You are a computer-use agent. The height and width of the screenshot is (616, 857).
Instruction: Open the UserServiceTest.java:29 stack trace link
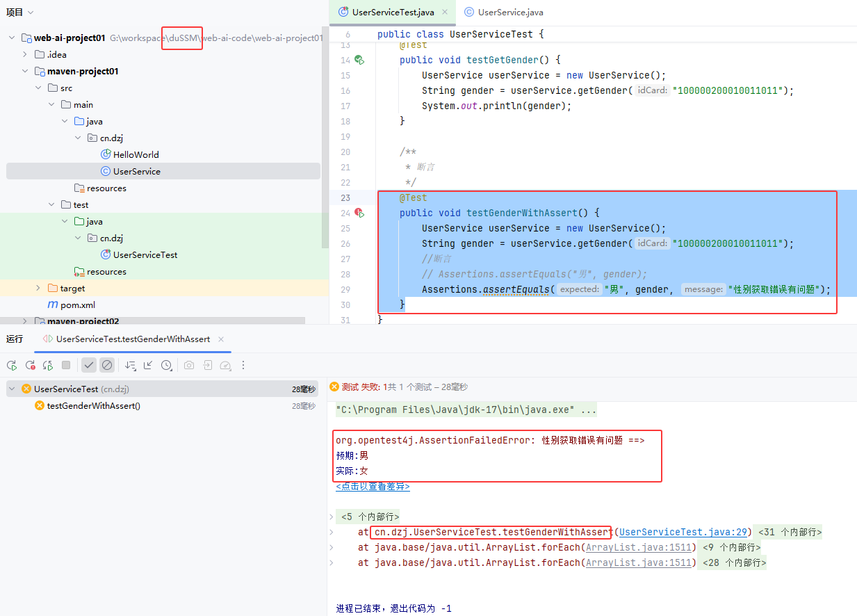(x=683, y=533)
